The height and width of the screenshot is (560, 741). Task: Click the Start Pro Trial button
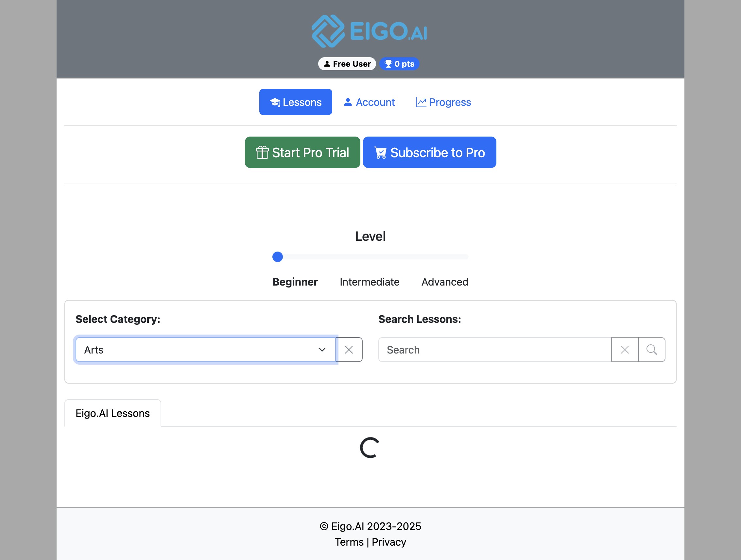tap(302, 152)
